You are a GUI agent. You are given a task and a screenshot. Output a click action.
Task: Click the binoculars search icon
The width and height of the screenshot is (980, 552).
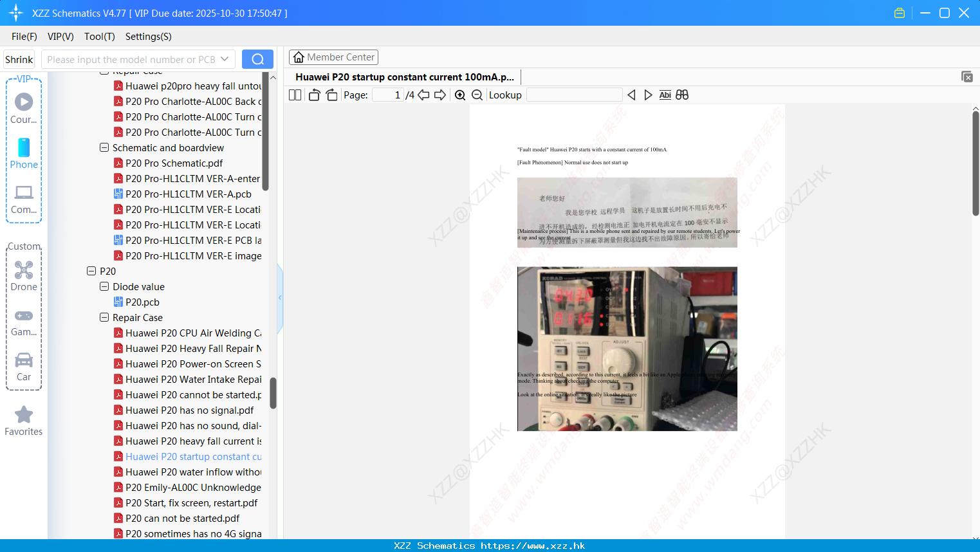(682, 95)
